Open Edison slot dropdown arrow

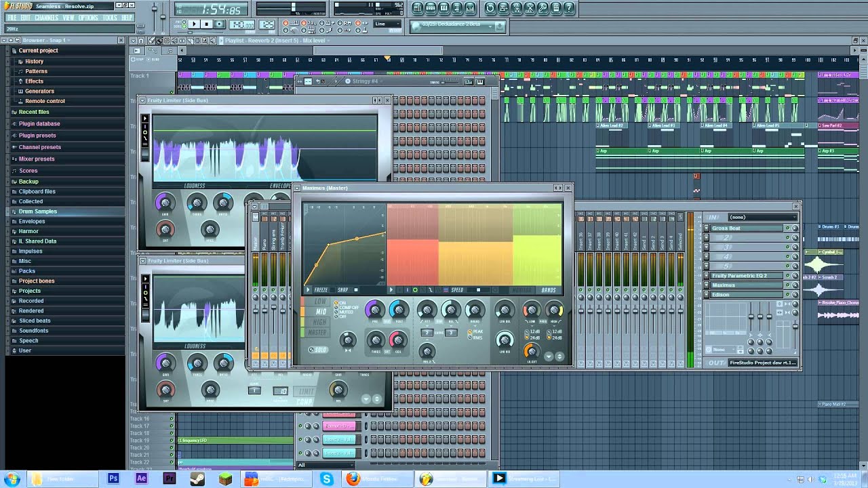point(707,295)
